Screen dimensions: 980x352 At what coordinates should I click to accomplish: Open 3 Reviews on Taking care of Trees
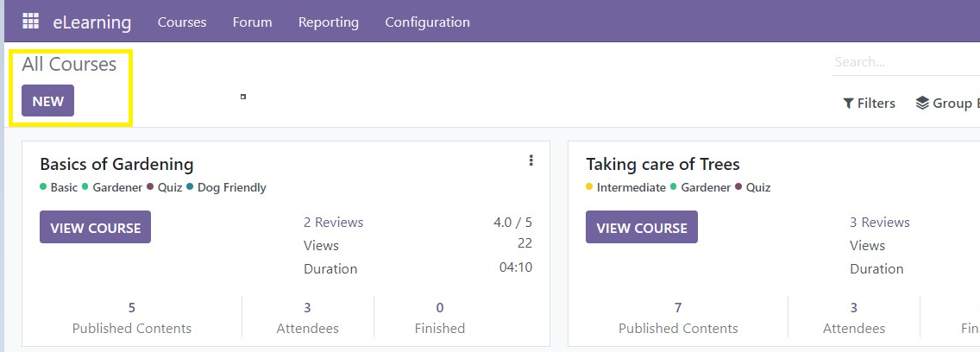tap(880, 223)
